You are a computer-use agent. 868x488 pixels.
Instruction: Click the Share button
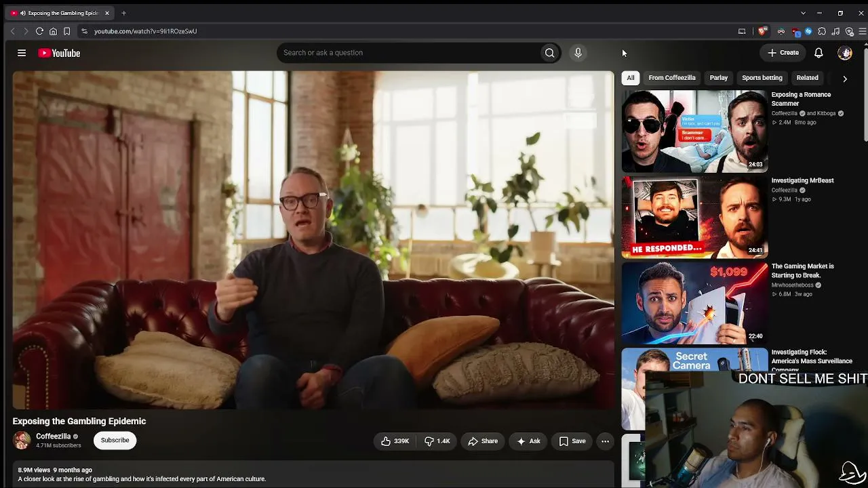483,441
